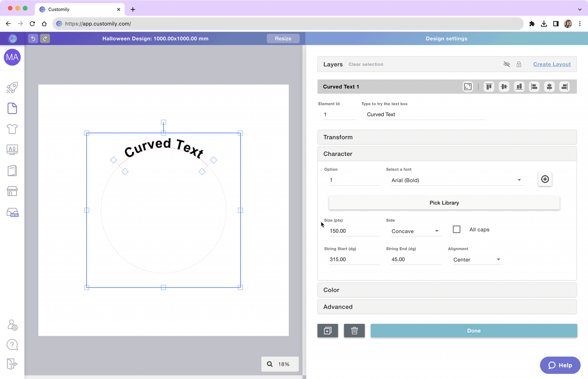Align Curved Text 1 to right
Image resolution: width=588 pixels, height=379 pixels.
(x=564, y=87)
